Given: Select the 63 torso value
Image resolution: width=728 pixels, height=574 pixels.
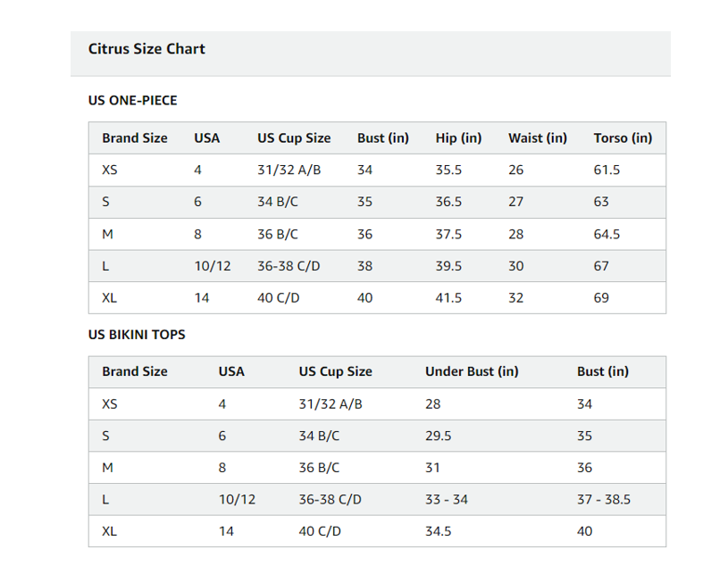Looking at the screenshot, I should [601, 202].
